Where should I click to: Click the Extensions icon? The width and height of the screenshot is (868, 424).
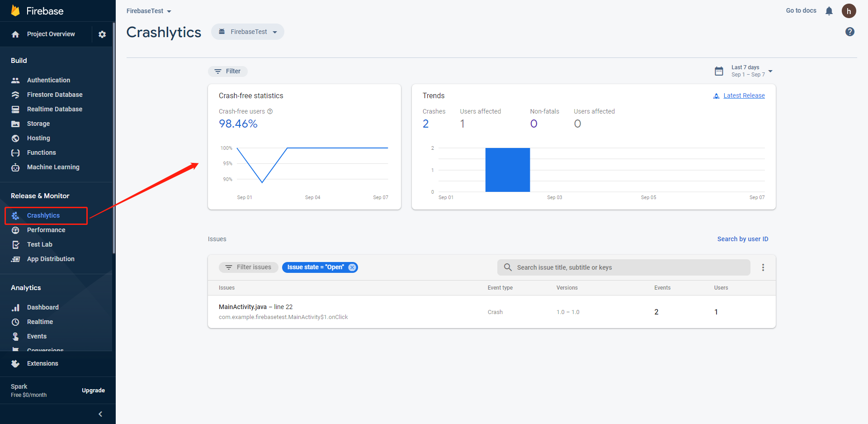(15, 363)
